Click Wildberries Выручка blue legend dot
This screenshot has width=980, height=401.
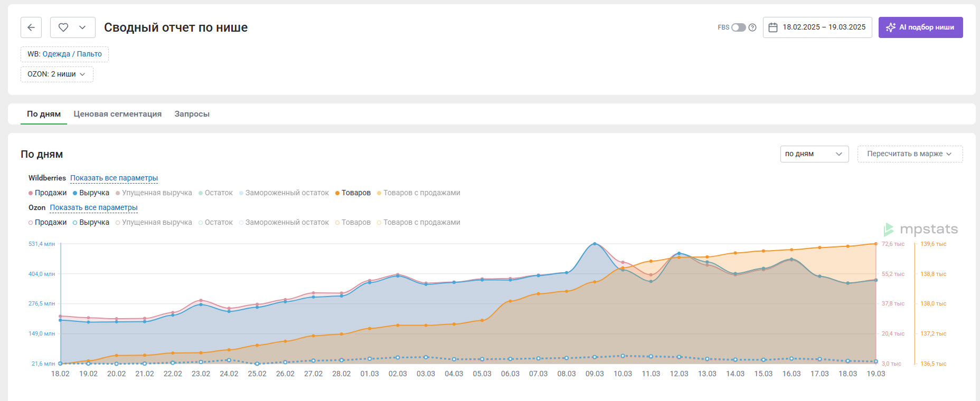[x=75, y=193]
